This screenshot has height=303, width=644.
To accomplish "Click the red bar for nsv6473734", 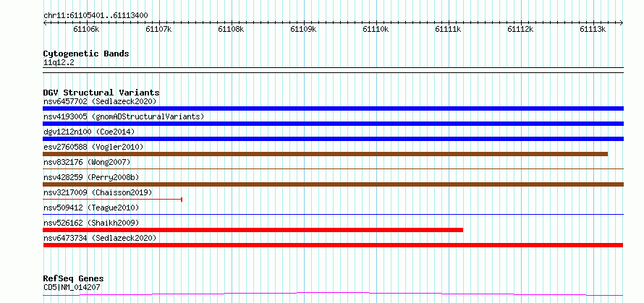I will click(333, 245).
